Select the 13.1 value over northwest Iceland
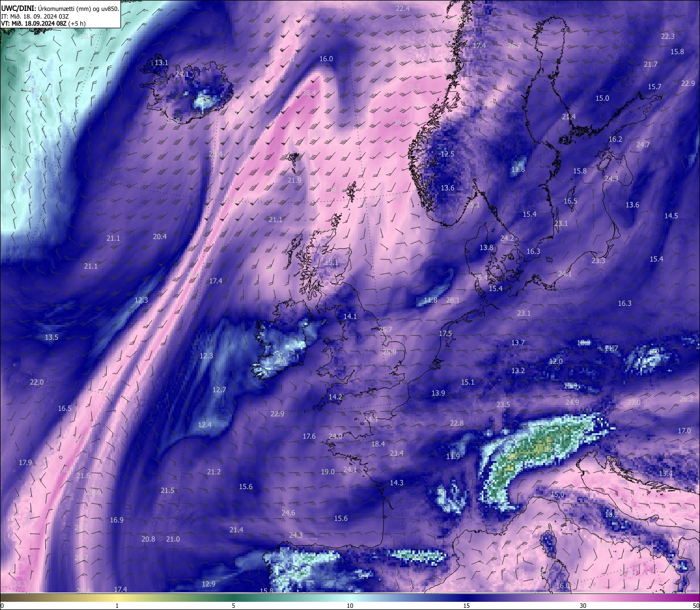 (x=161, y=63)
